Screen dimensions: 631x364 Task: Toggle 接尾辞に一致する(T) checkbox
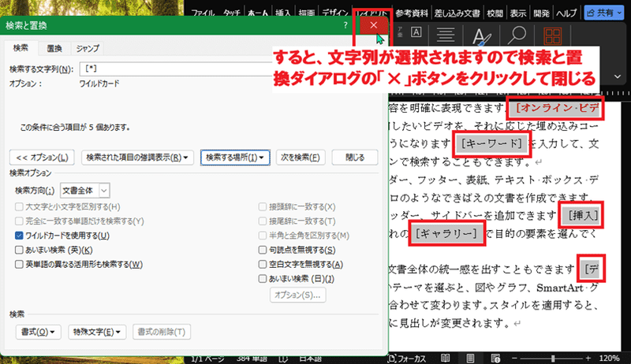(x=263, y=221)
